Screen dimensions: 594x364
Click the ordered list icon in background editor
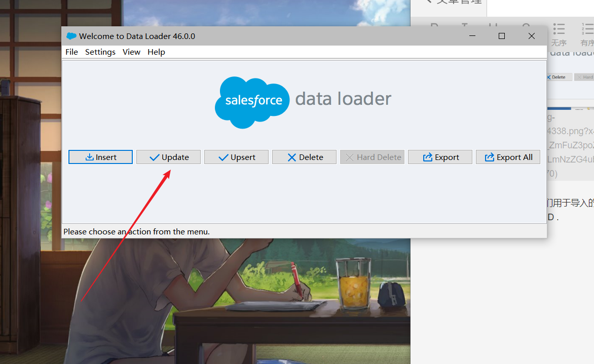pyautogui.click(x=587, y=29)
